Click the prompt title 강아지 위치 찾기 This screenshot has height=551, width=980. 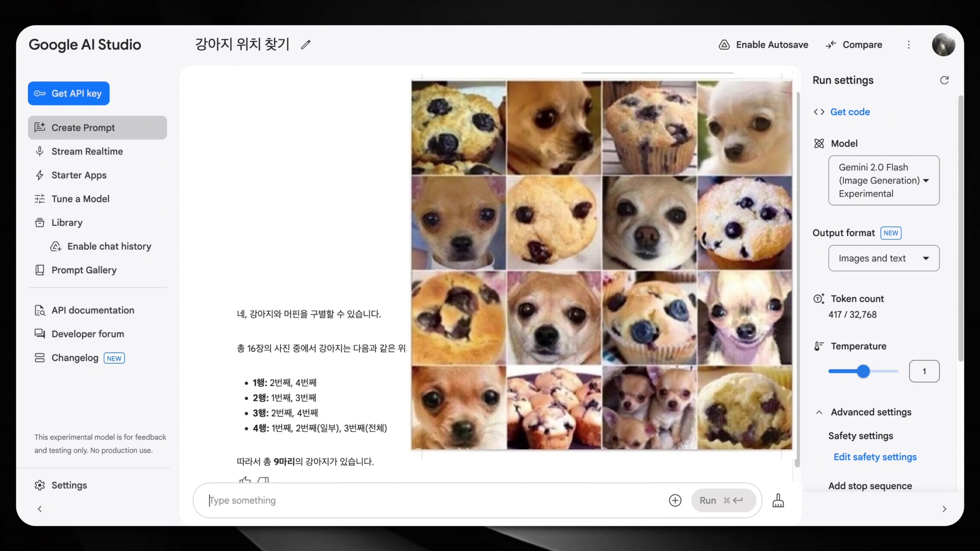(242, 44)
